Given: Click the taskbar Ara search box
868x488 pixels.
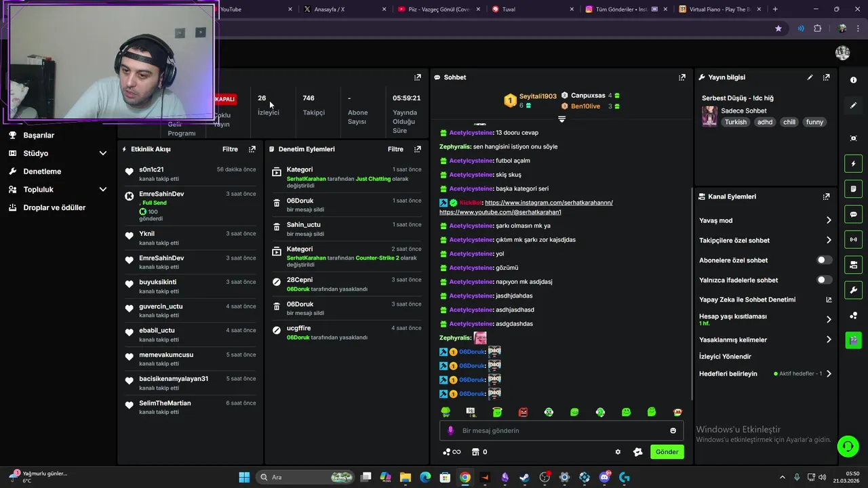Looking at the screenshot, I should 306,477.
